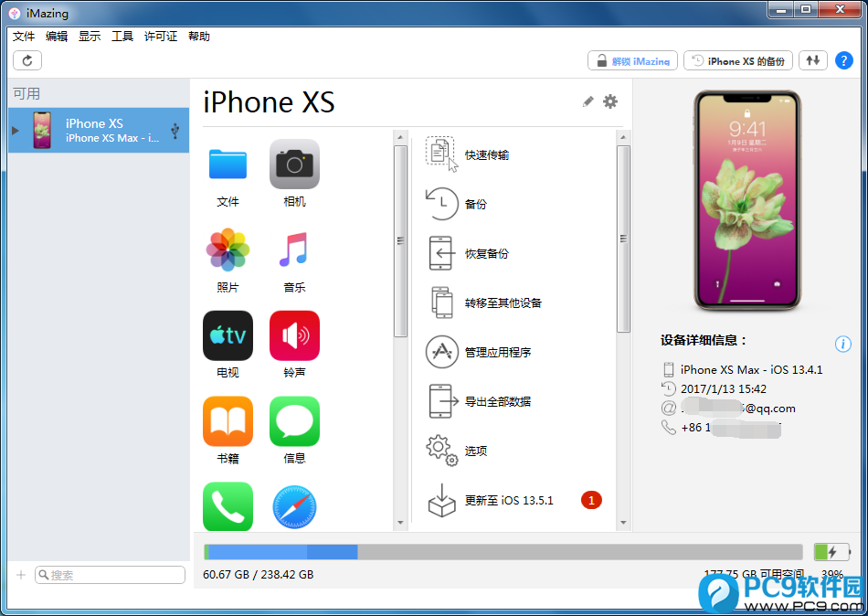Open the green Phone app icon

click(228, 506)
